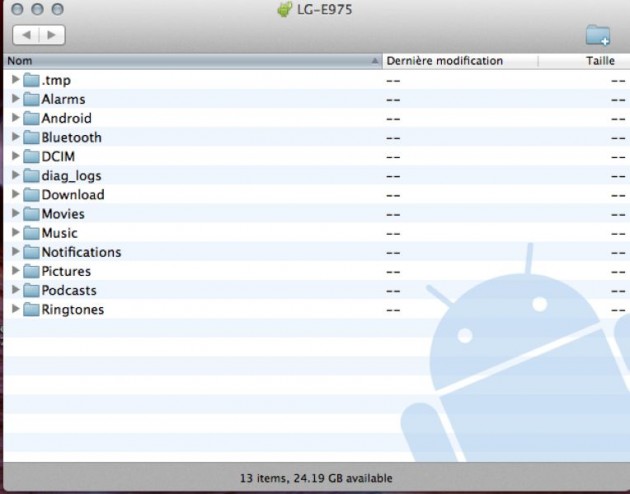Image resolution: width=630 pixels, height=494 pixels.
Task: Click the size dashes in Music row
Action: (618, 234)
